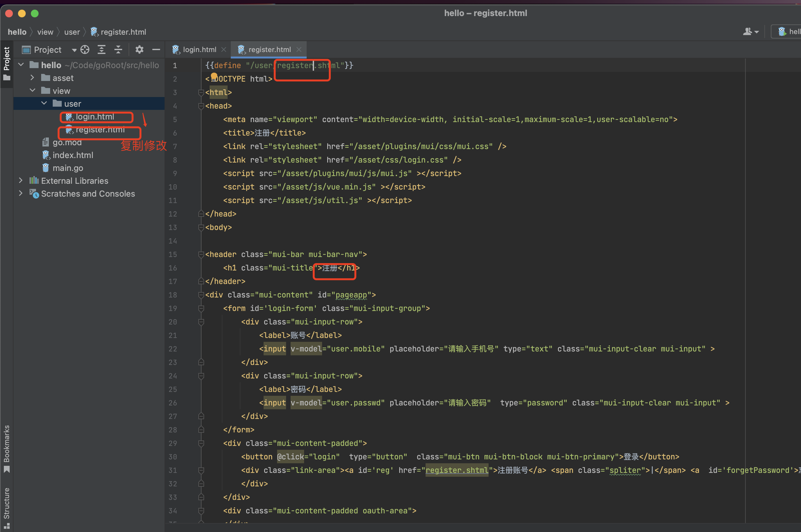Close the register.html tab
The width and height of the screenshot is (801, 532).
(299, 49)
